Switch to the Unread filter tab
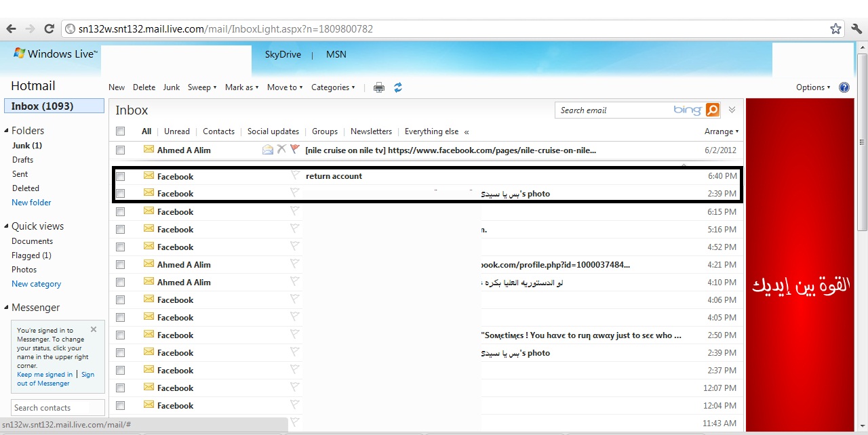This screenshot has width=868, height=435. coord(177,131)
